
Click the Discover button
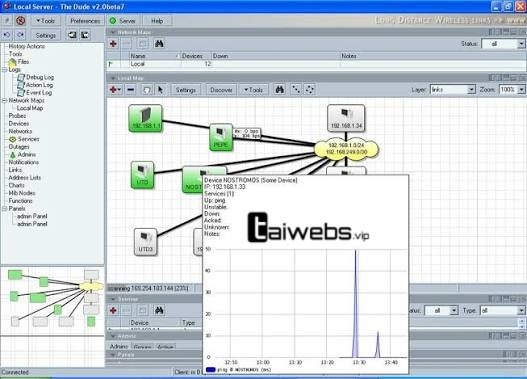[x=221, y=90]
